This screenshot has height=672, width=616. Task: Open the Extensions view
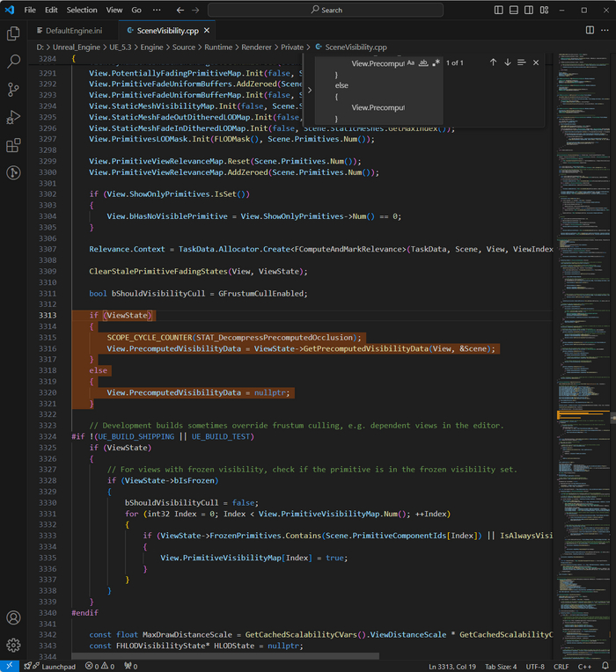tap(13, 146)
